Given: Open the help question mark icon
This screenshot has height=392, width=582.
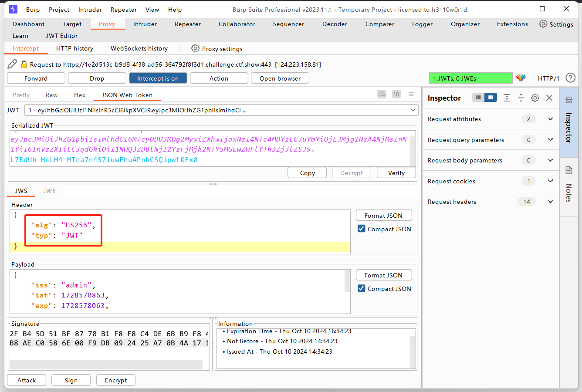Looking at the screenshot, I should click(570, 78).
